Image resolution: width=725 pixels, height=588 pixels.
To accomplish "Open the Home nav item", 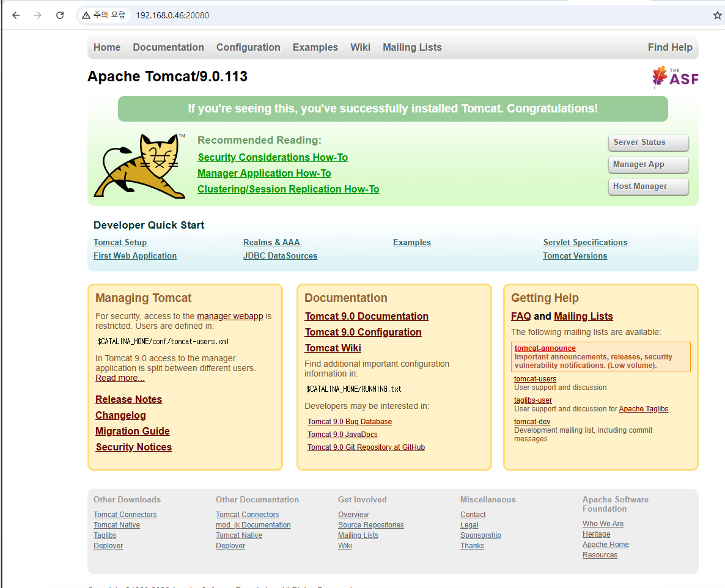I will pyautogui.click(x=107, y=47).
